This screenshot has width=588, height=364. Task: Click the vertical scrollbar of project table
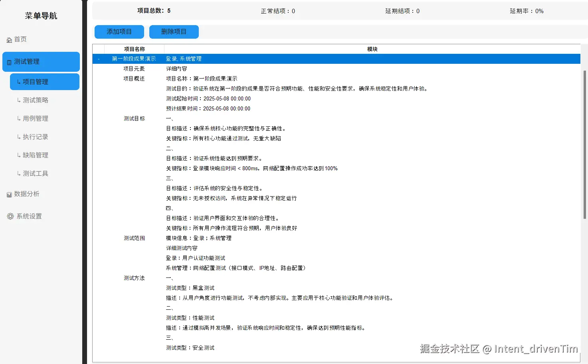584,145
